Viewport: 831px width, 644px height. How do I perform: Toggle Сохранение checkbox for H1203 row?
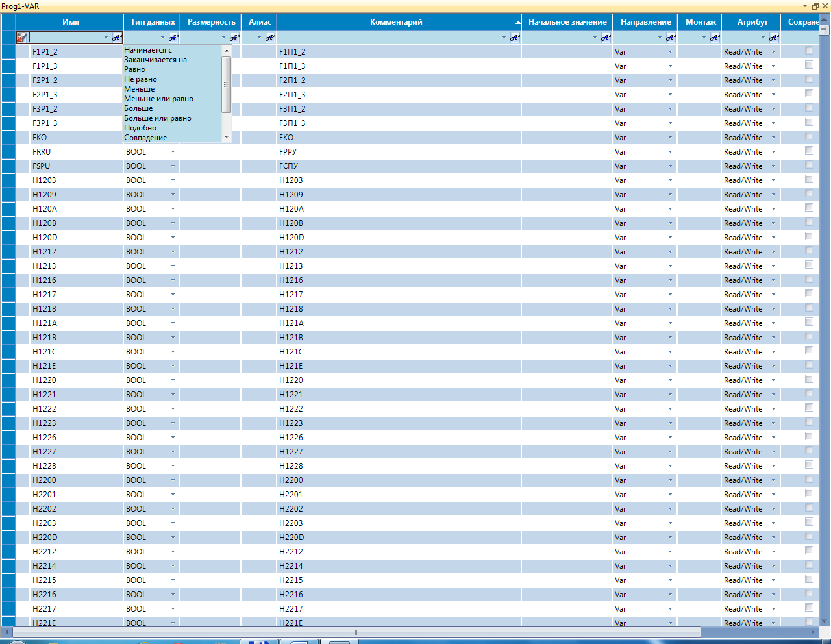tap(809, 179)
